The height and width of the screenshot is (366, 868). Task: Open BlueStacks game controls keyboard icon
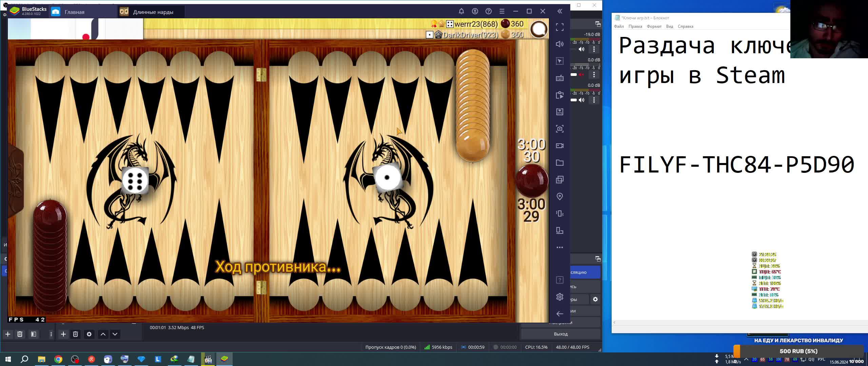coord(560,78)
